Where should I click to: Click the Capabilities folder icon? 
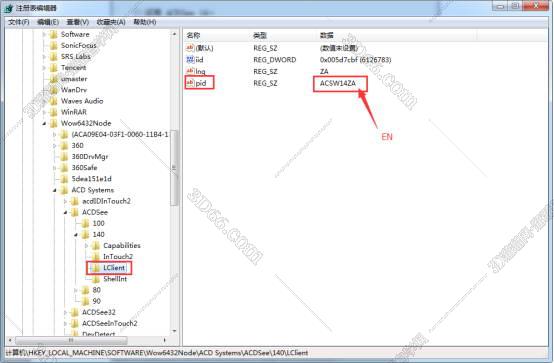tap(96, 246)
